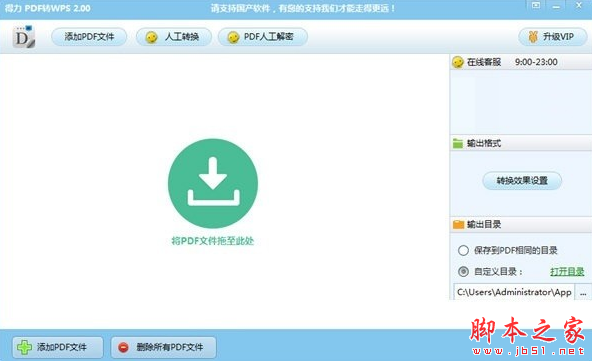This screenshot has height=361, width=592.
Task: Select 自定义目录 radio button
Action: tap(463, 272)
